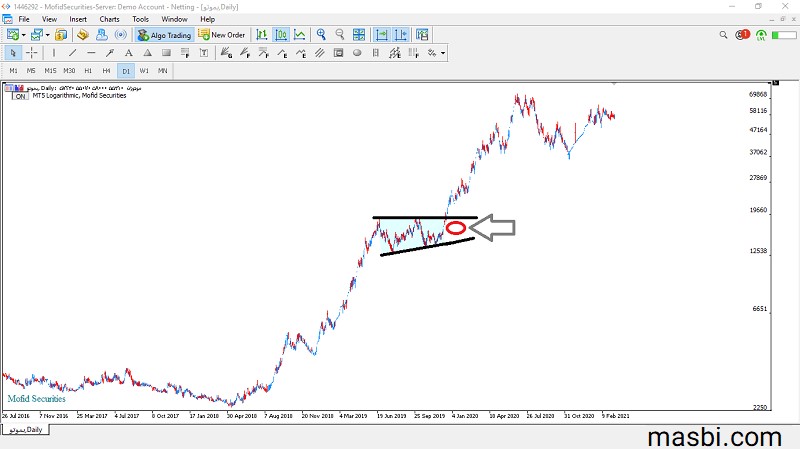The height and width of the screenshot is (449, 800).
Task: Toggle chart auto scroll to end
Action: tap(382, 35)
